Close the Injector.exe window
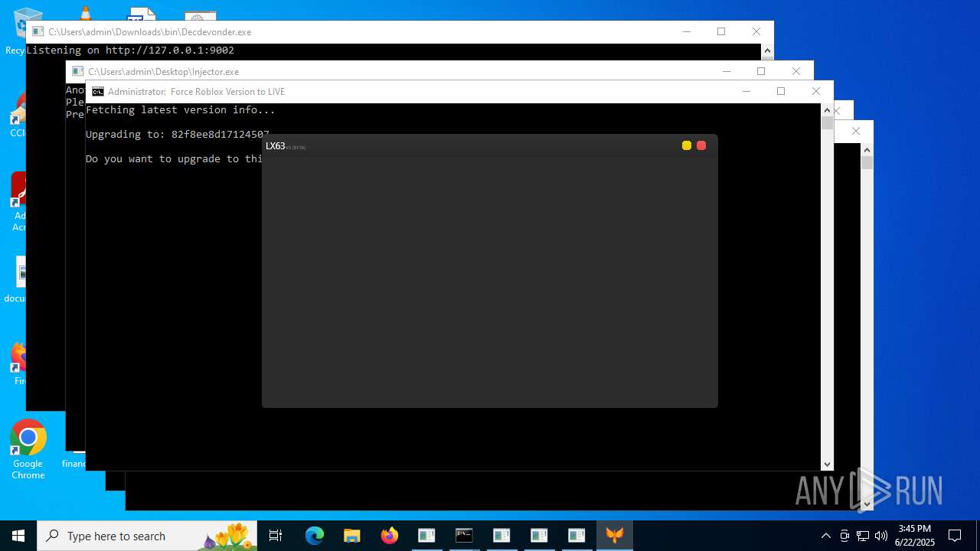The height and width of the screenshot is (551, 980). coord(796,71)
